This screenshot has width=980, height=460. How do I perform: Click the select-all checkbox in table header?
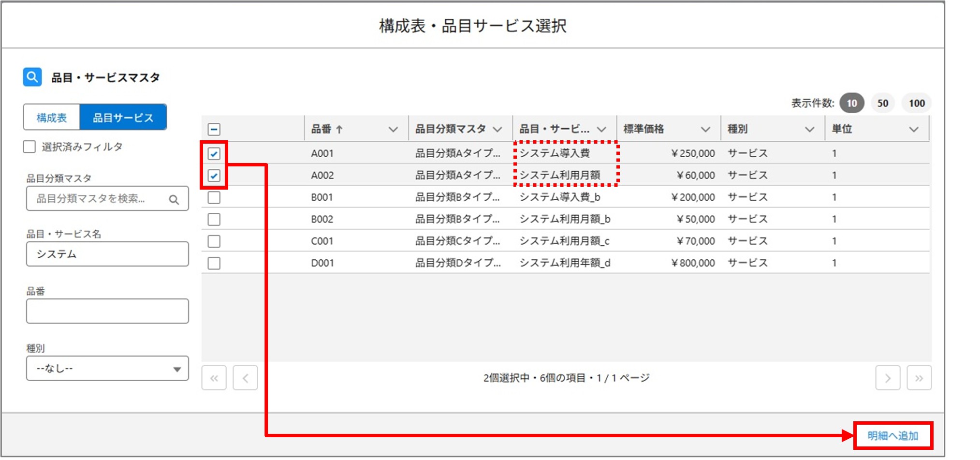(x=214, y=129)
